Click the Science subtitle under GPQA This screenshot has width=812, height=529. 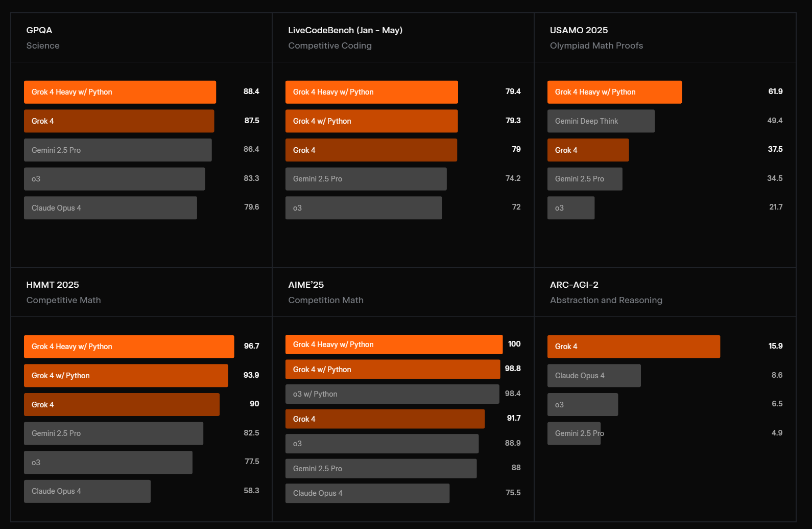click(x=43, y=45)
